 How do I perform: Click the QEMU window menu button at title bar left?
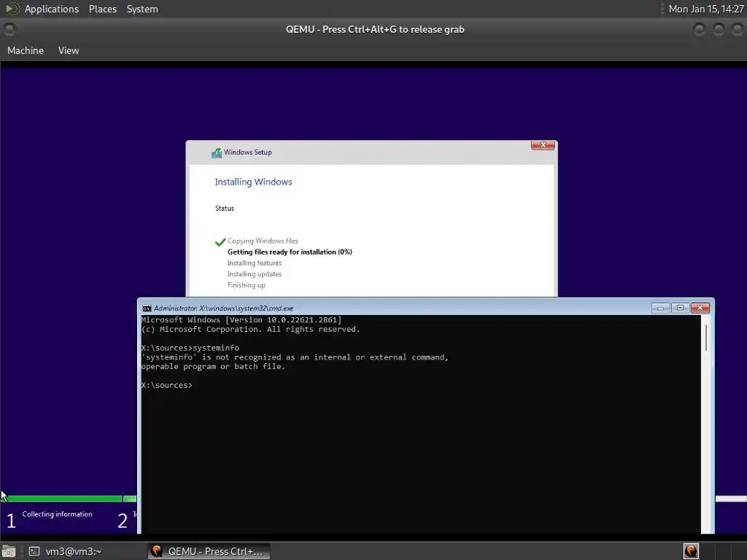(x=9, y=29)
